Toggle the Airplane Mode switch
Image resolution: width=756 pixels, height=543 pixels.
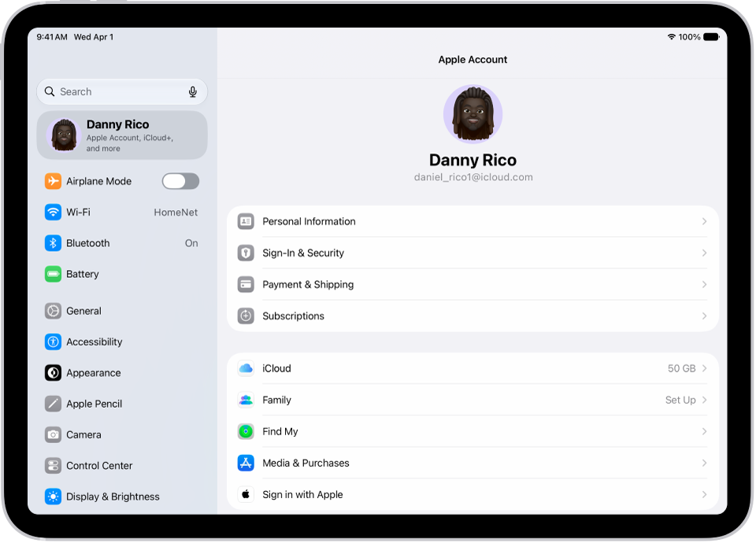coord(180,181)
